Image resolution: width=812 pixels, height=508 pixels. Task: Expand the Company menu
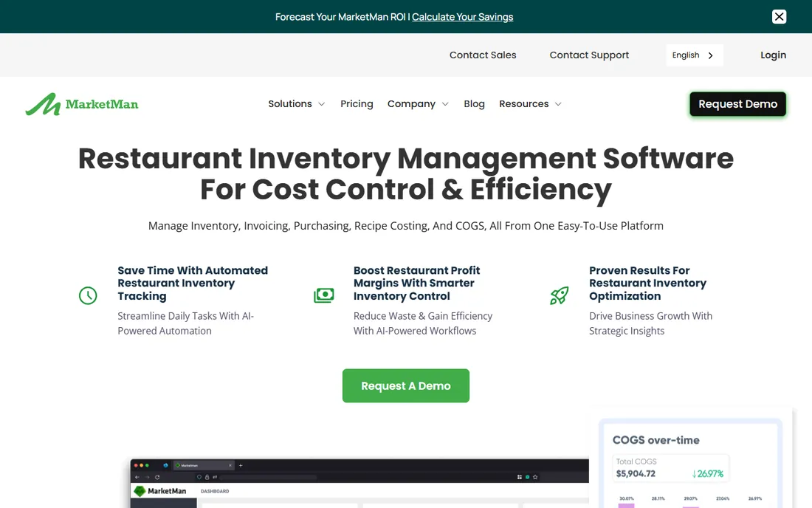(x=418, y=103)
